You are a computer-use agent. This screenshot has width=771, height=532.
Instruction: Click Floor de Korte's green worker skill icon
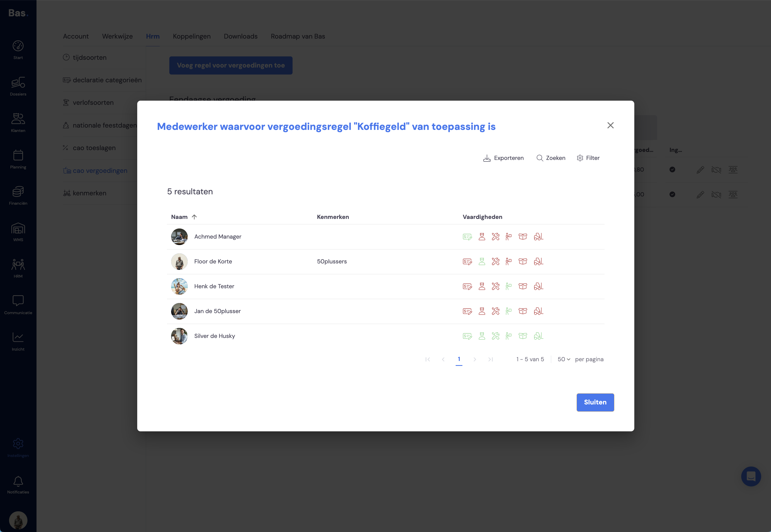tap(482, 262)
